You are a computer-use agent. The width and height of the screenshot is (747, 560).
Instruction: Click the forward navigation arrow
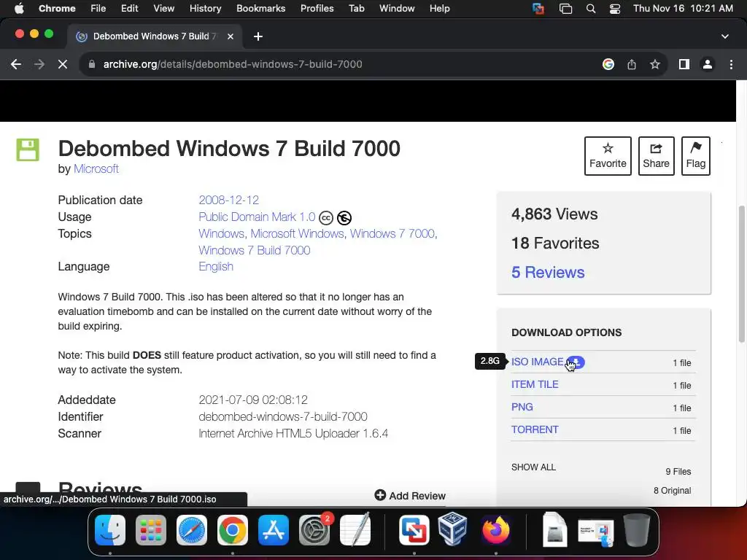click(39, 64)
